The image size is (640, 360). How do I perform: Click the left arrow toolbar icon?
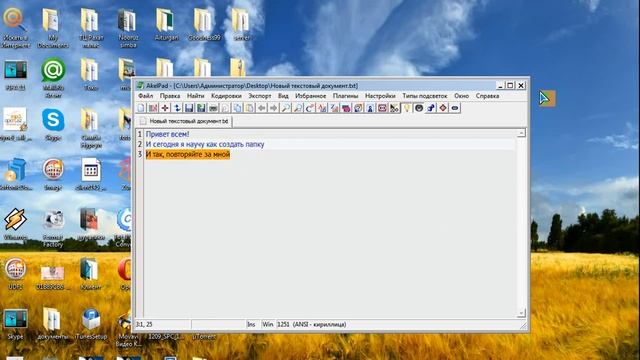(x=262, y=108)
